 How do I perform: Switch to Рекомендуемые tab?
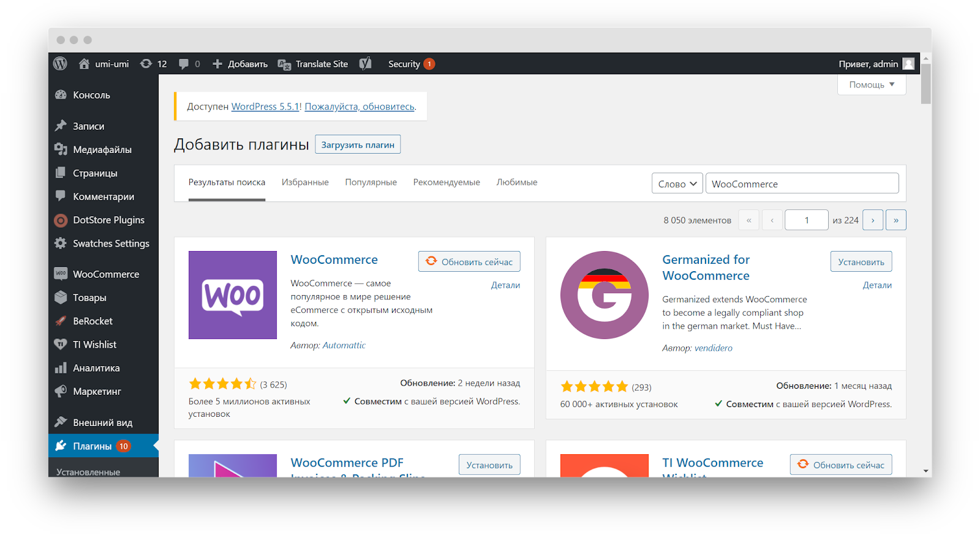(447, 182)
